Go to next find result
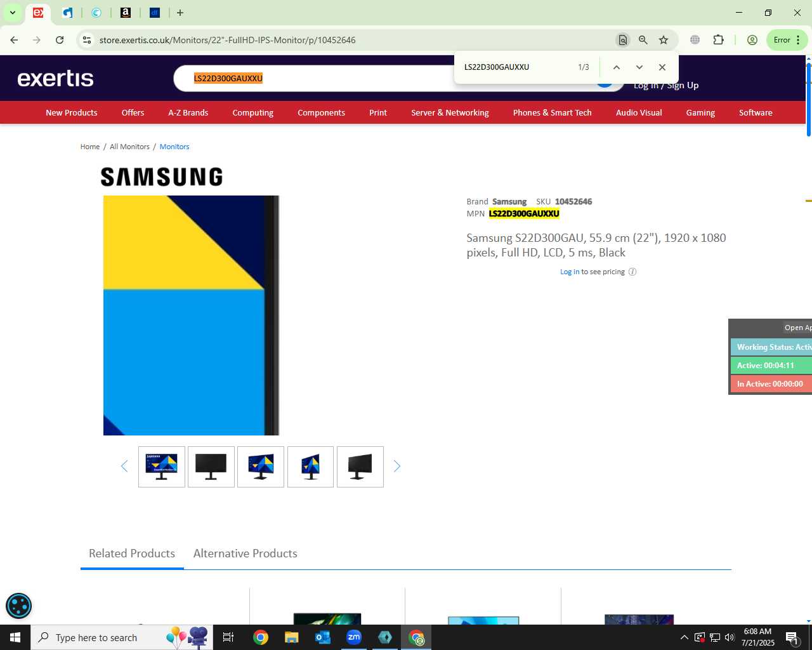 pyautogui.click(x=639, y=67)
